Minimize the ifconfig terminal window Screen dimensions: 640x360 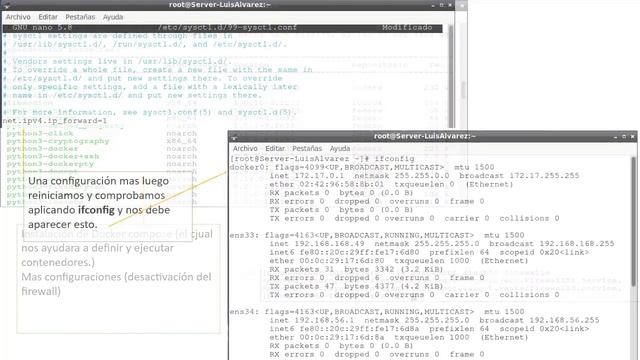[615, 136]
